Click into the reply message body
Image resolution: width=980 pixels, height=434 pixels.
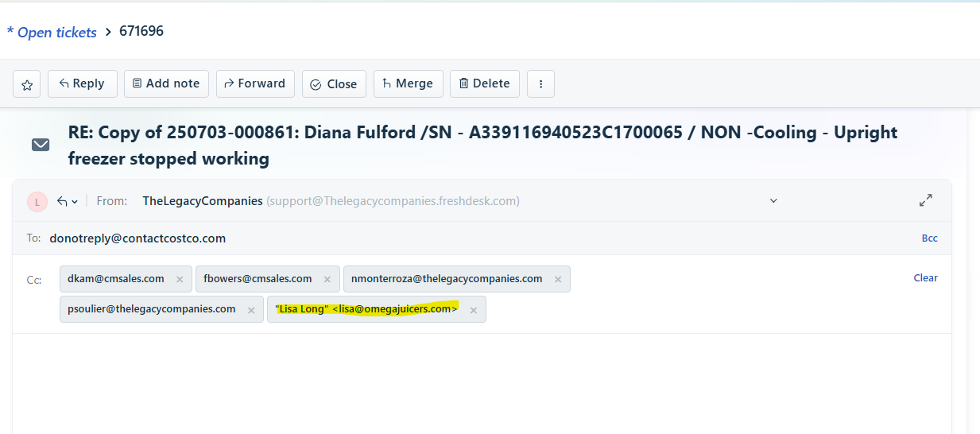pyautogui.click(x=482, y=384)
